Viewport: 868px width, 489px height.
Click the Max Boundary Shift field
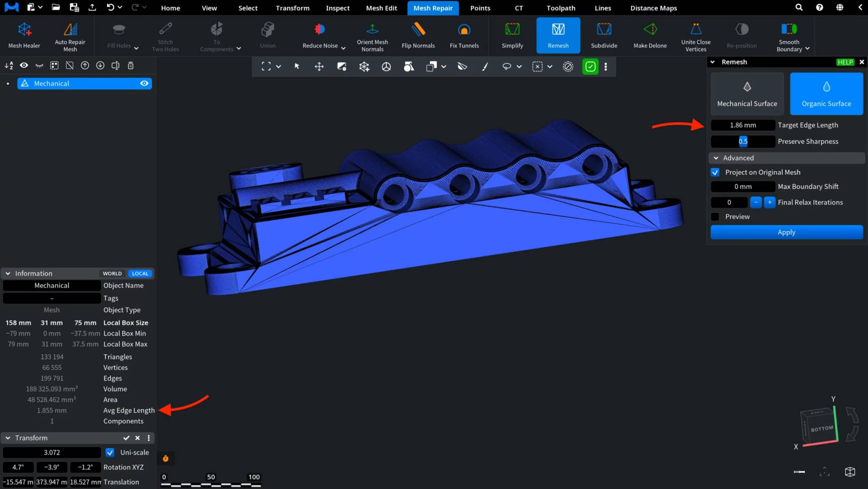coord(743,187)
